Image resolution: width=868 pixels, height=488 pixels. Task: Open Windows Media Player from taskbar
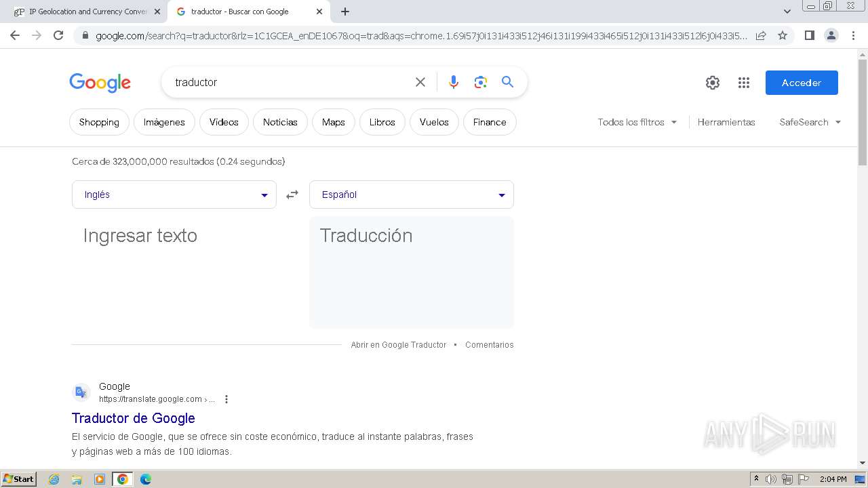(x=100, y=479)
